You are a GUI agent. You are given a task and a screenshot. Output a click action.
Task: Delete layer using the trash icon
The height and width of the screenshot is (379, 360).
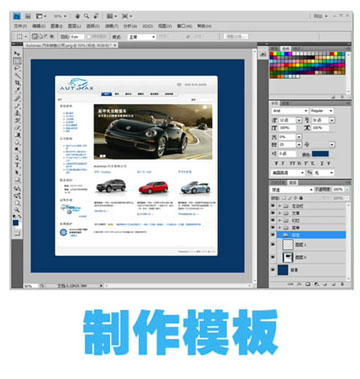342,284
